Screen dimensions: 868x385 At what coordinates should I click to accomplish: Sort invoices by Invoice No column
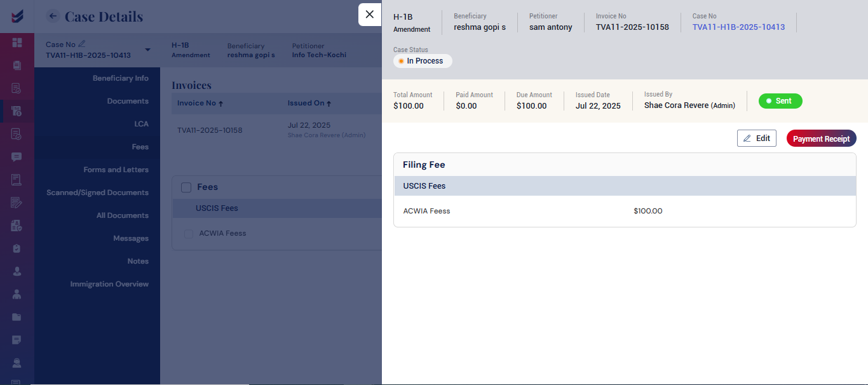[200, 103]
